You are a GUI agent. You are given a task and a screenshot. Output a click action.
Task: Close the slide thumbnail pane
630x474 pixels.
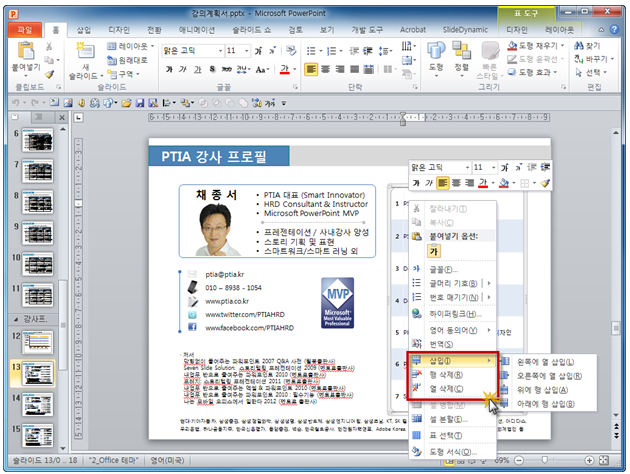coord(62,117)
